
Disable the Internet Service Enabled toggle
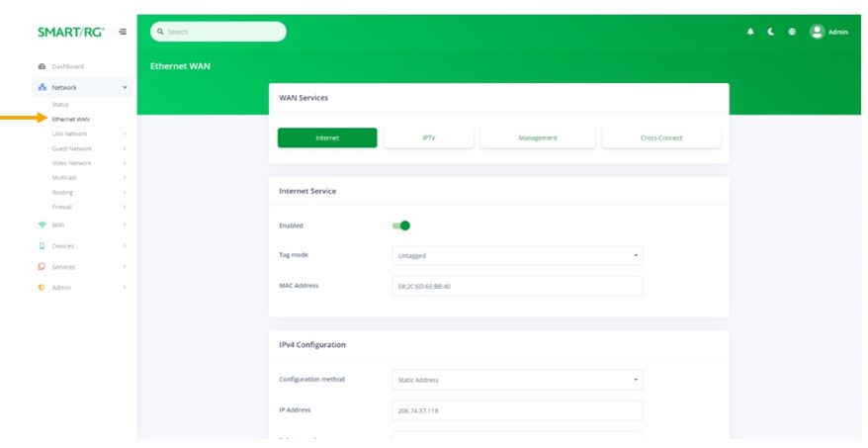pyautogui.click(x=401, y=225)
